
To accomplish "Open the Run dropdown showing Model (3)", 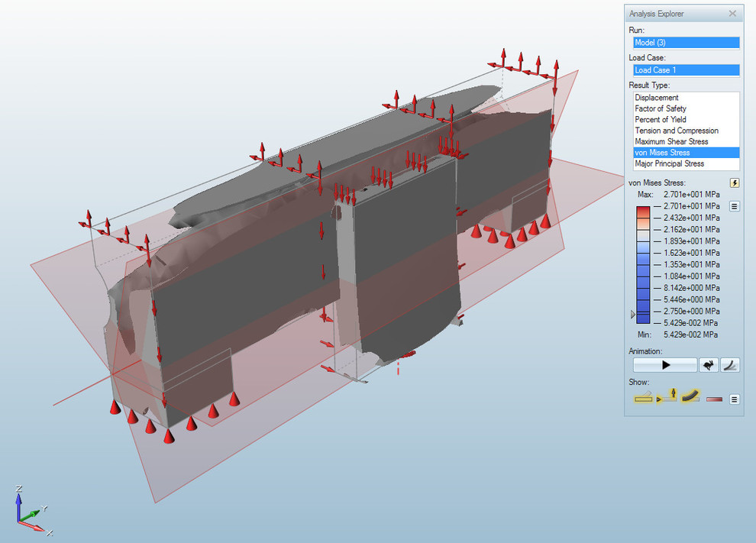I will click(x=686, y=43).
